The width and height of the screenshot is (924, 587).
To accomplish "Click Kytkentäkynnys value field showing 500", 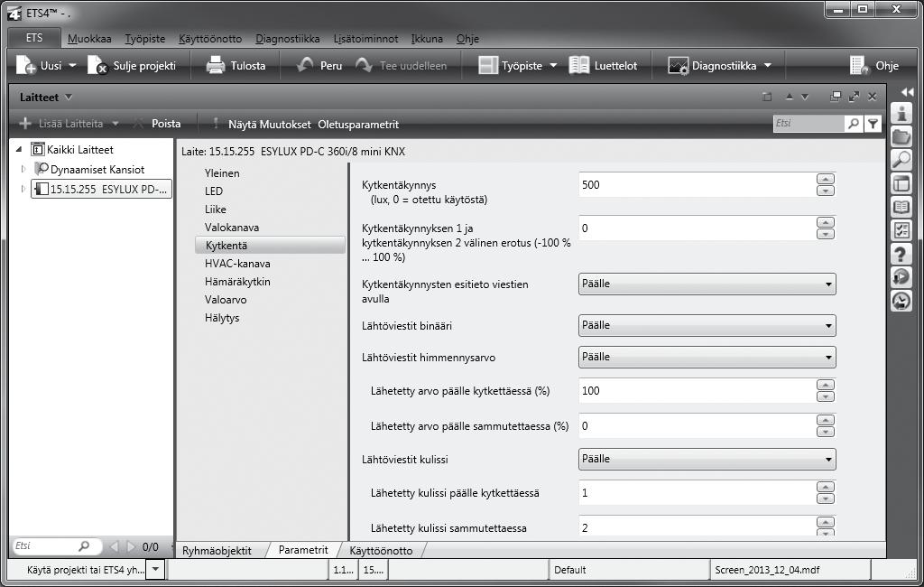I will [697, 184].
